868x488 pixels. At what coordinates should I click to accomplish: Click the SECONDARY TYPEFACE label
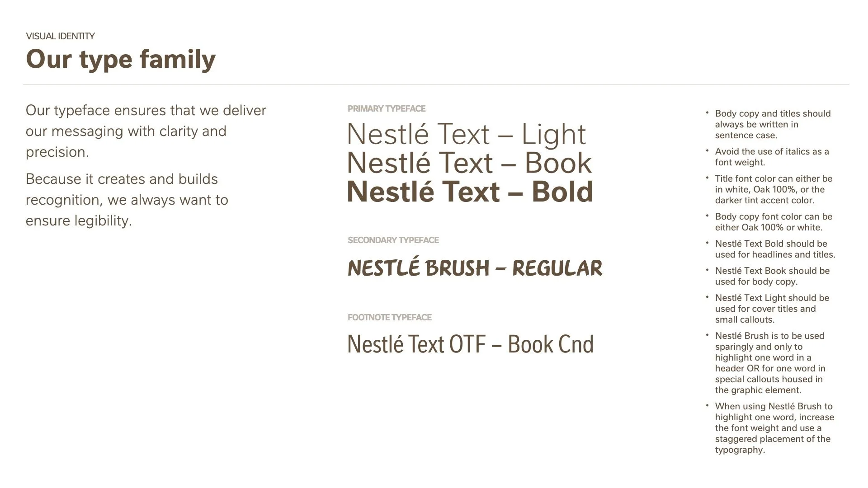[393, 240]
